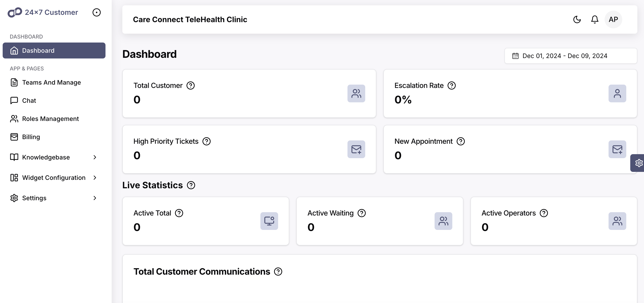This screenshot has height=303, width=644.
Task: Click the sidebar collapse circle icon
Action: coord(96,12)
